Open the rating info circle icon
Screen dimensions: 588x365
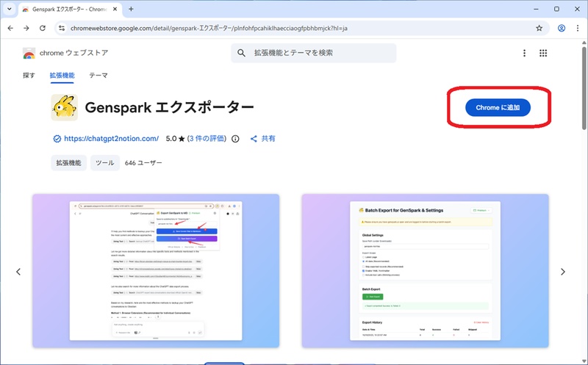[x=235, y=139]
